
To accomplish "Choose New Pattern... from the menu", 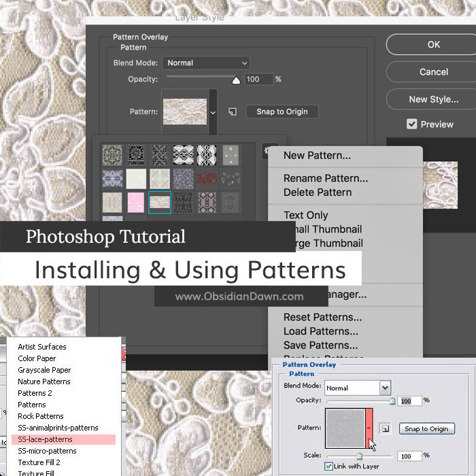I will (317, 156).
